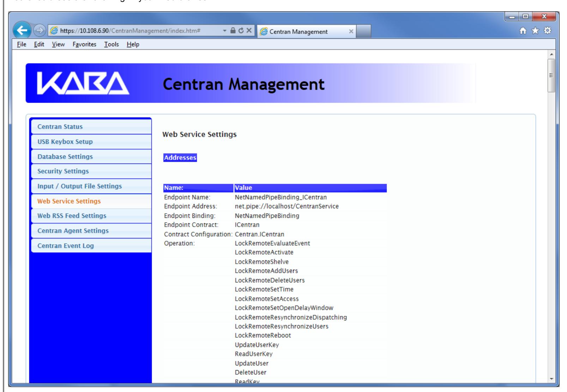Screen dimensions: 567x392
Task: Refresh the page with the reload icon
Action: tap(241, 31)
